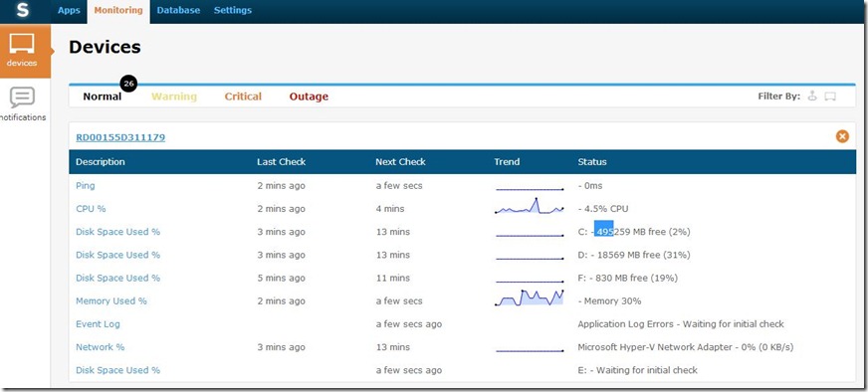Click the Network % trend sparkline
This screenshot has width=868, height=392.
pos(530,351)
